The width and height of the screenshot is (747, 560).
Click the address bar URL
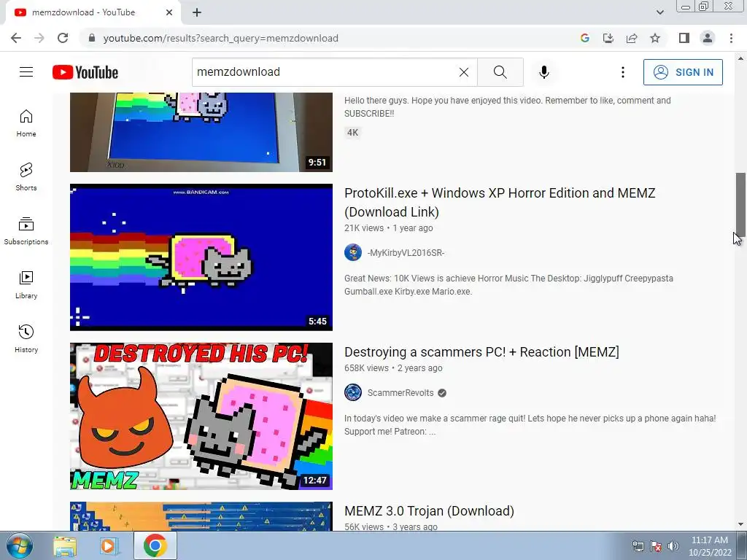point(220,38)
